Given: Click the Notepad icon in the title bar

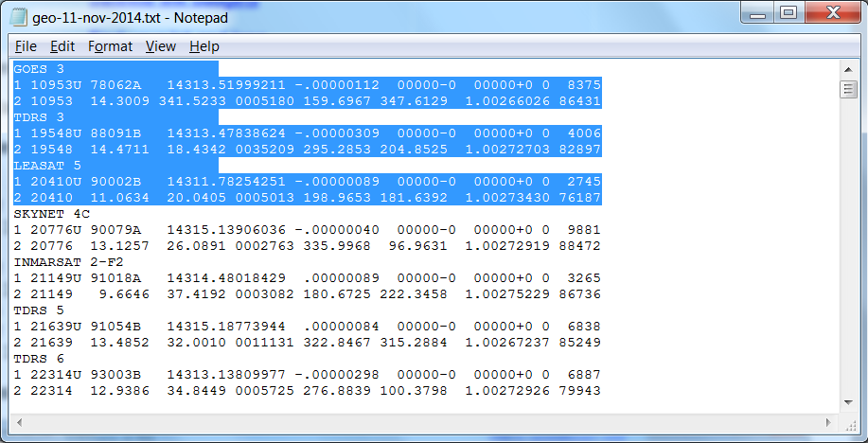Looking at the screenshot, I should [19, 18].
